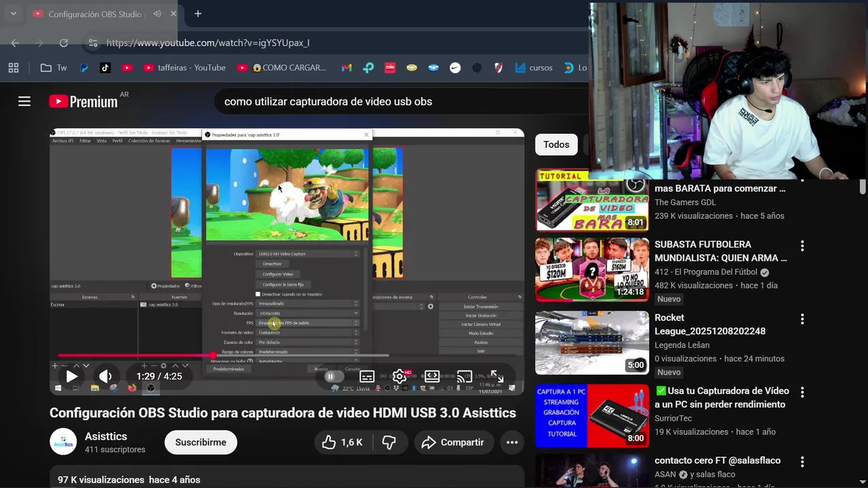
Task: Open the Asisttics channel name link
Action: (106, 436)
